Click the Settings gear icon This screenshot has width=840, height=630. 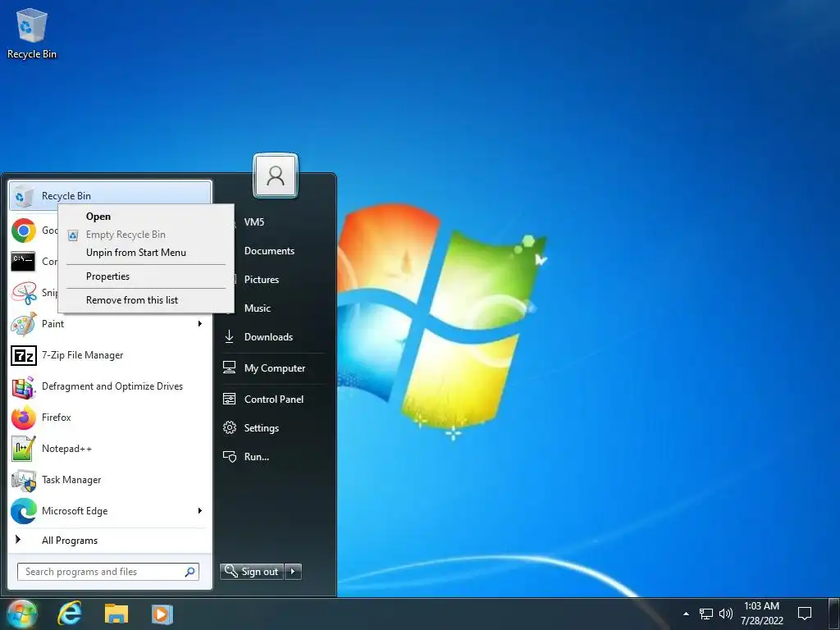(x=230, y=427)
